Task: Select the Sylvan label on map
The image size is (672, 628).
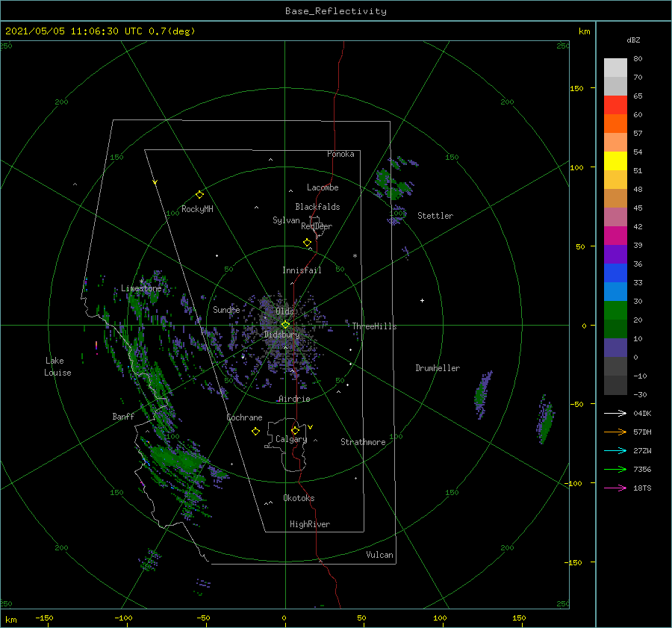Action: click(x=286, y=220)
